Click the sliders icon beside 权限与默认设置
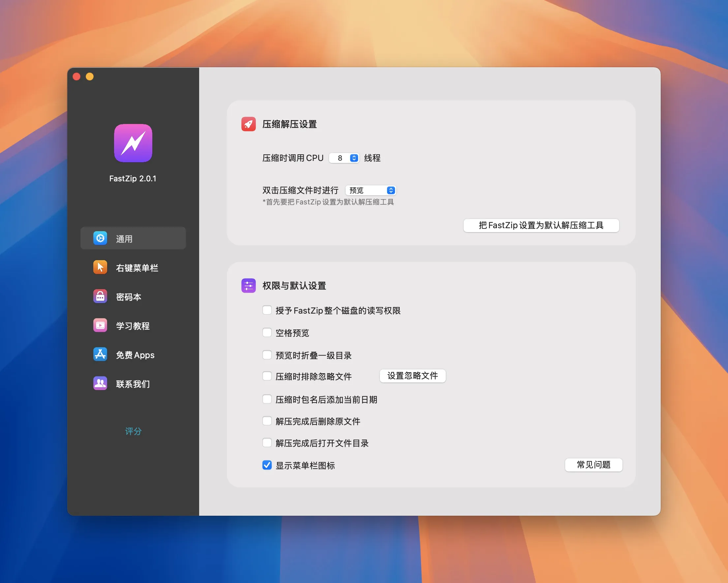Screen dimensions: 728x583 [x=248, y=286]
